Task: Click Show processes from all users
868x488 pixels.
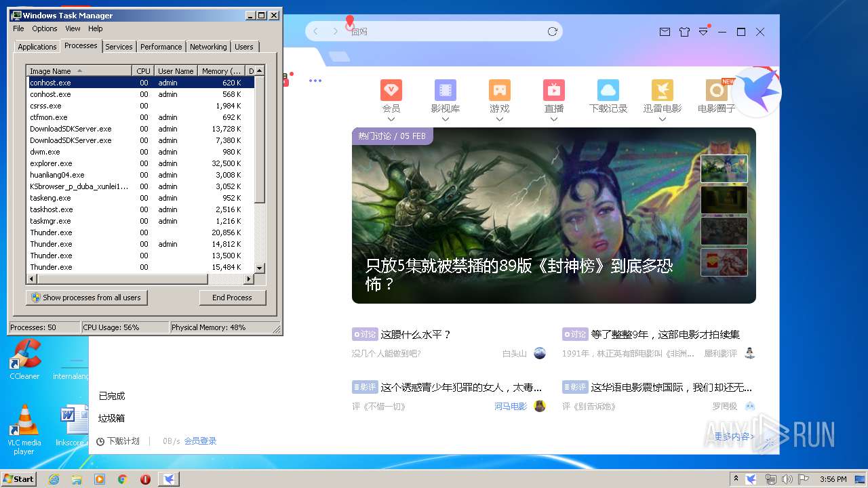Action: (87, 298)
